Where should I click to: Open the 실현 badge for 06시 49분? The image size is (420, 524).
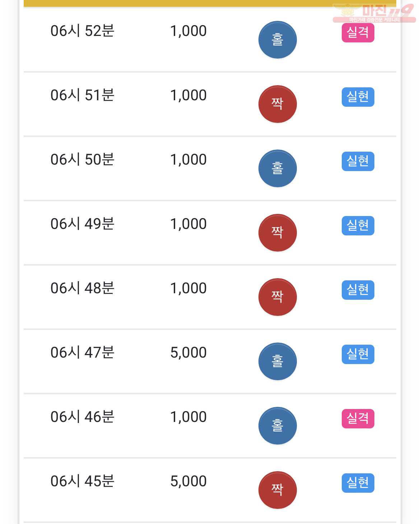pos(358,226)
